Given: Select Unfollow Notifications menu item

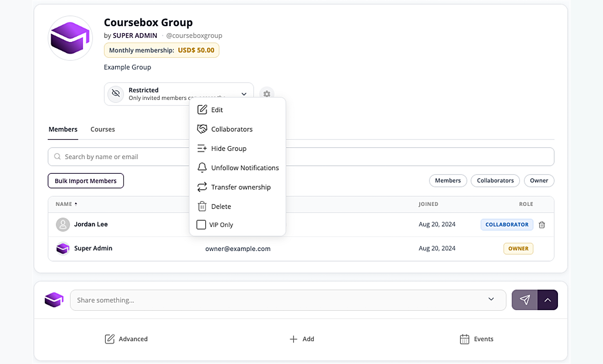Looking at the screenshot, I should pyautogui.click(x=238, y=168).
